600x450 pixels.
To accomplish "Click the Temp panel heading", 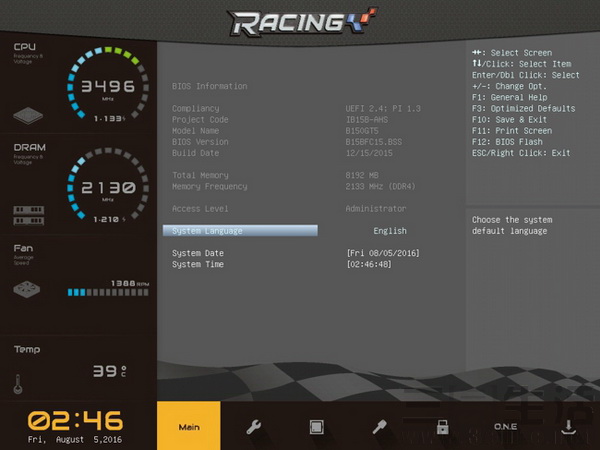I will point(27,349).
